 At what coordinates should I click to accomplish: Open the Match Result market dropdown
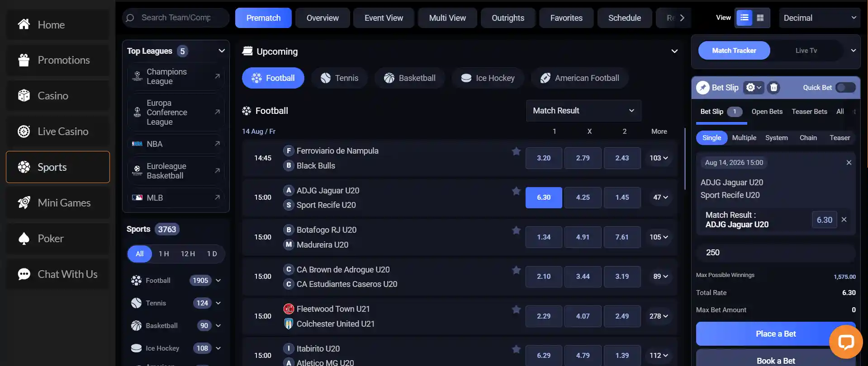[583, 111]
